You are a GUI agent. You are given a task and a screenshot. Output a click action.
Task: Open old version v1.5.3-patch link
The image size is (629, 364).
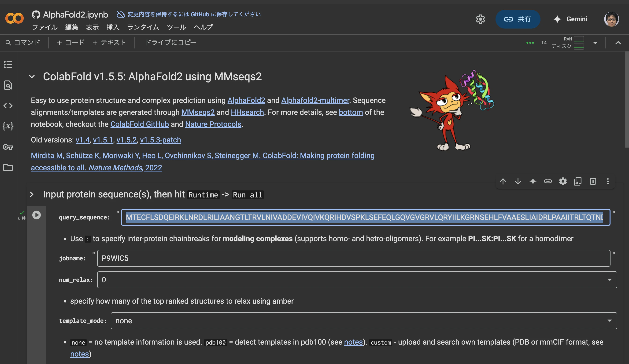pos(160,140)
